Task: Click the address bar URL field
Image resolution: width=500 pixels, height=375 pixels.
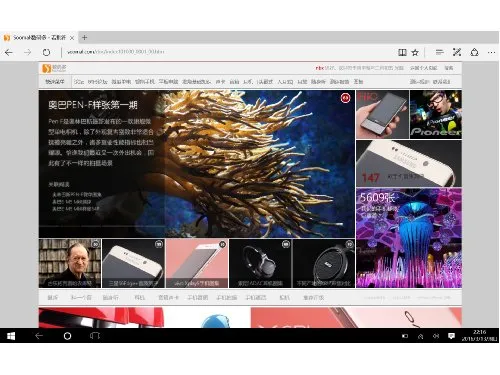Action: (x=227, y=52)
